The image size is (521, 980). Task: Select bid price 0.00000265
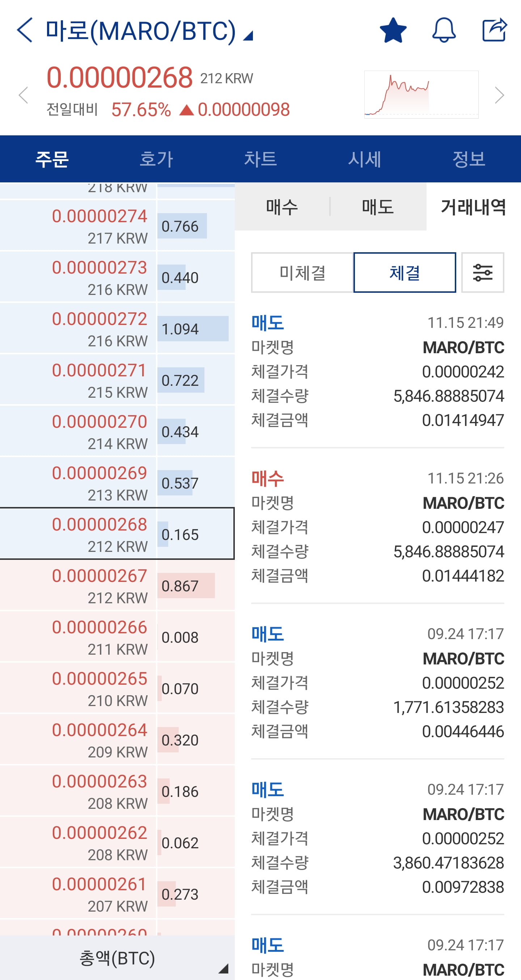(x=78, y=688)
